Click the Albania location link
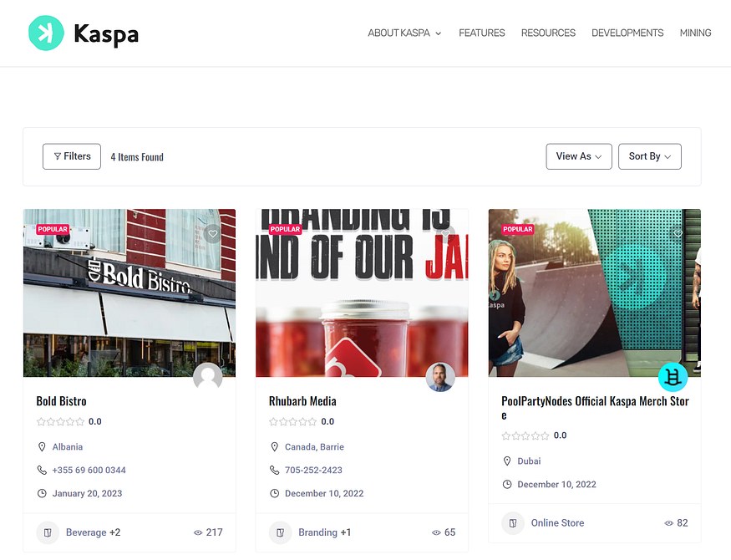Image resolution: width=731 pixels, height=560 pixels. 68,446
